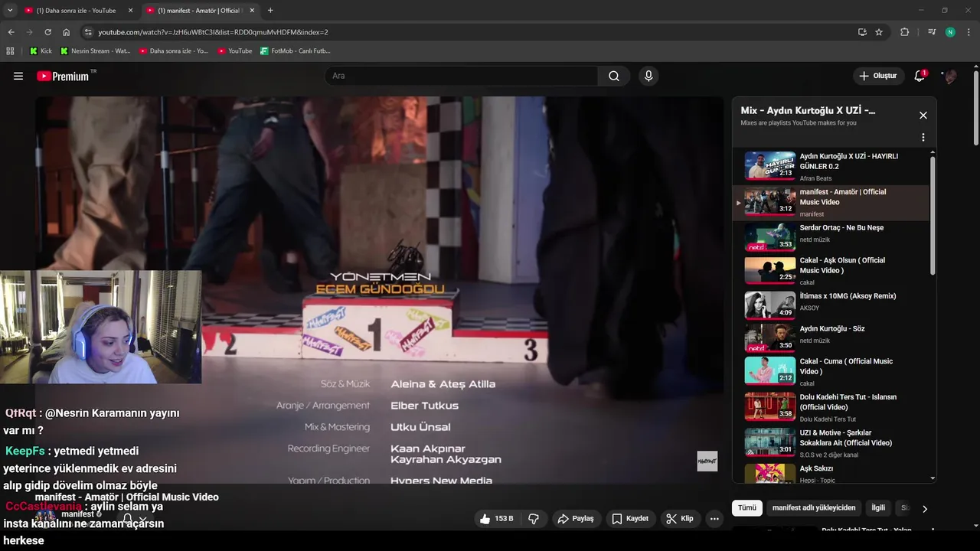
Task: Bookmark this page with star icon
Action: click(x=879, y=32)
